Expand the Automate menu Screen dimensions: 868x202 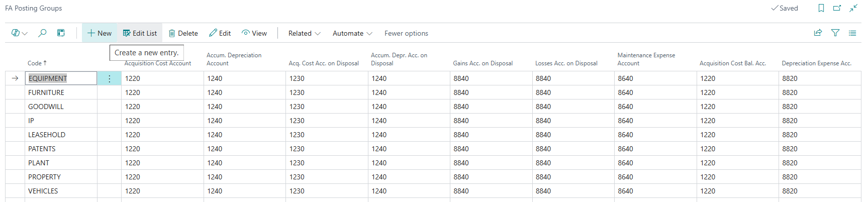click(352, 33)
